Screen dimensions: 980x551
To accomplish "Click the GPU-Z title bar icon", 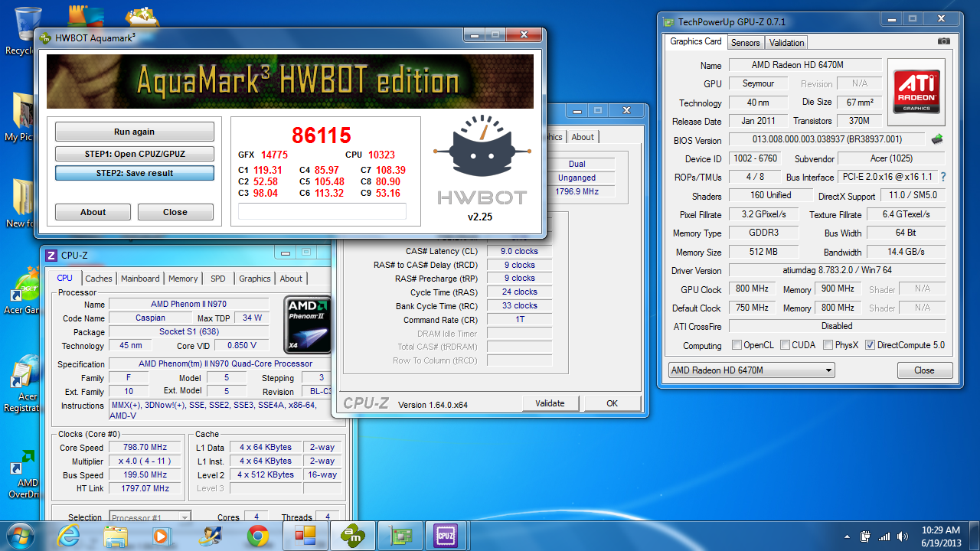I will coord(667,21).
